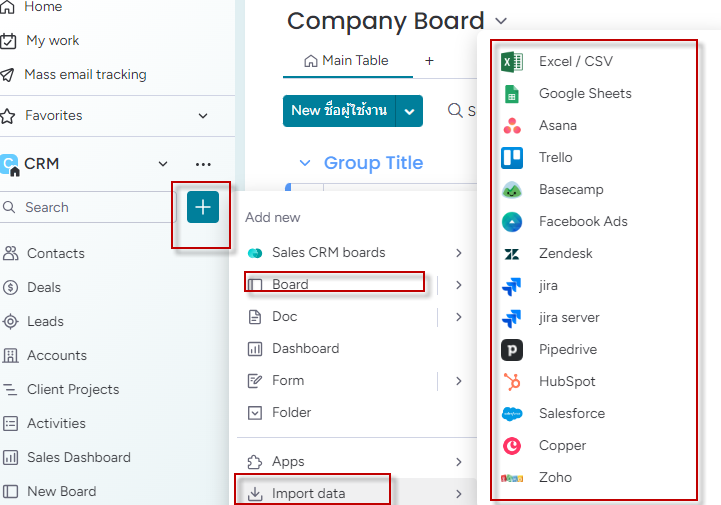Screen dimensions: 721x505
Task: Select Dashboard from the Add new menu
Action: pos(305,349)
